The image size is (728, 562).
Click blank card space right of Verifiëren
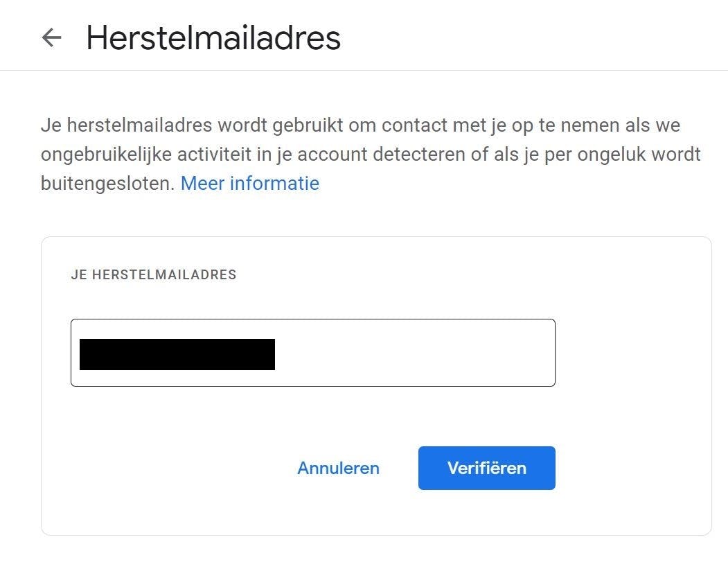[630, 468]
